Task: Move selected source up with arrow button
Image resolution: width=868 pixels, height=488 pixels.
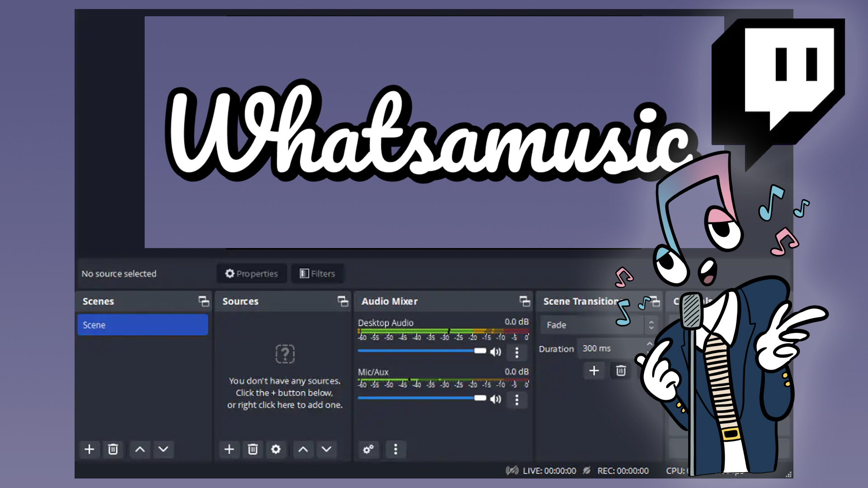Action: (303, 450)
